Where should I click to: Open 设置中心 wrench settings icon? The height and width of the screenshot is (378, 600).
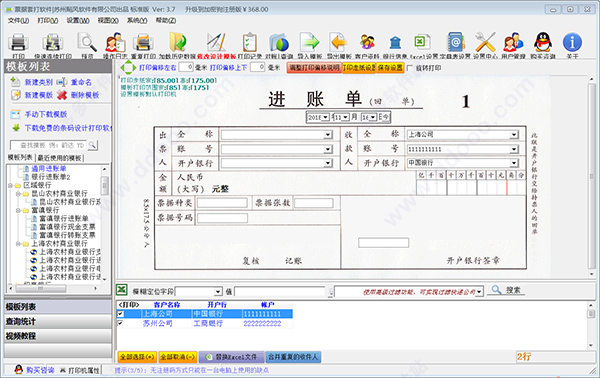coord(485,42)
